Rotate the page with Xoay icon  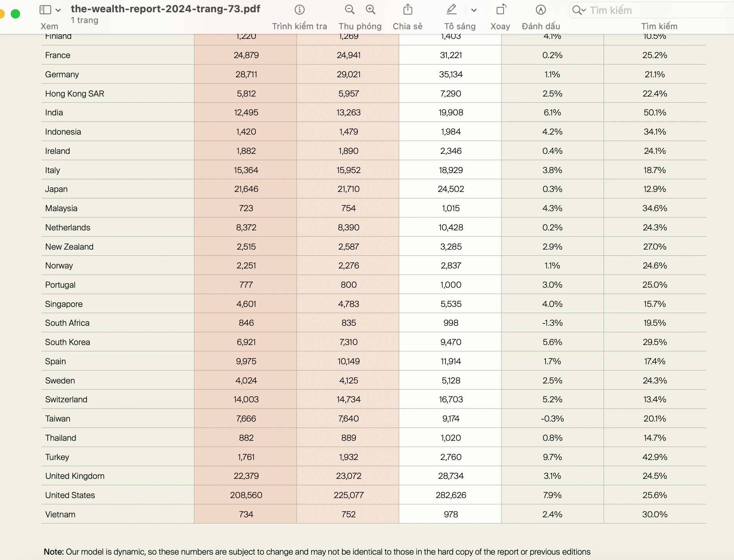500,10
